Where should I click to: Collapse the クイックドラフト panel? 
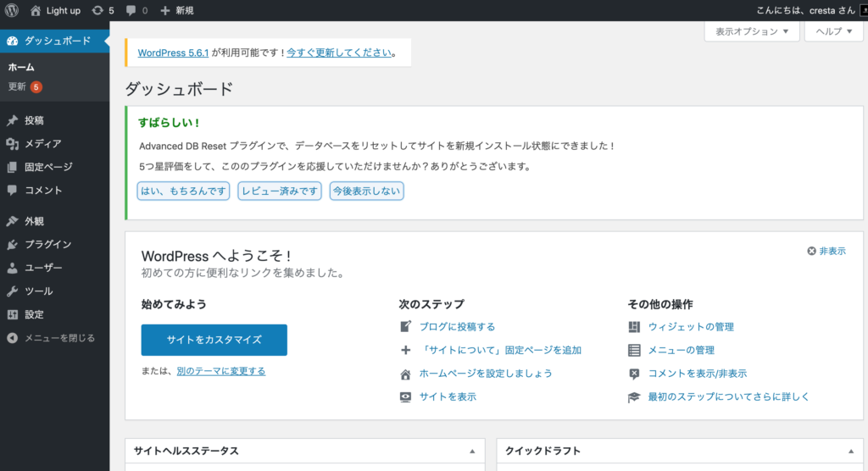pos(851,452)
